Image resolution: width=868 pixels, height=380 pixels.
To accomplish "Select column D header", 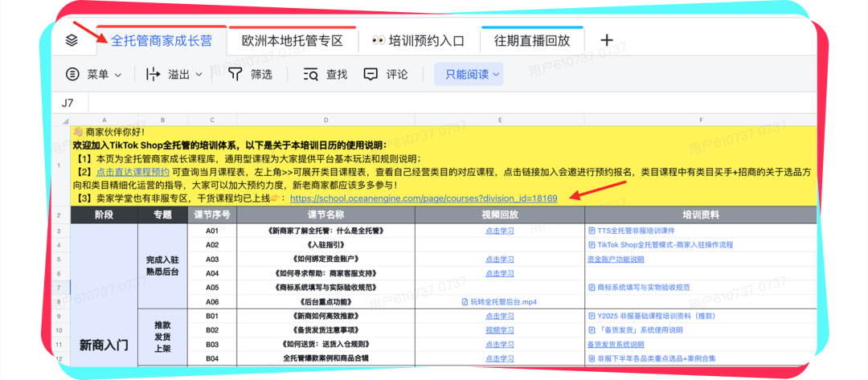I will click(x=325, y=120).
